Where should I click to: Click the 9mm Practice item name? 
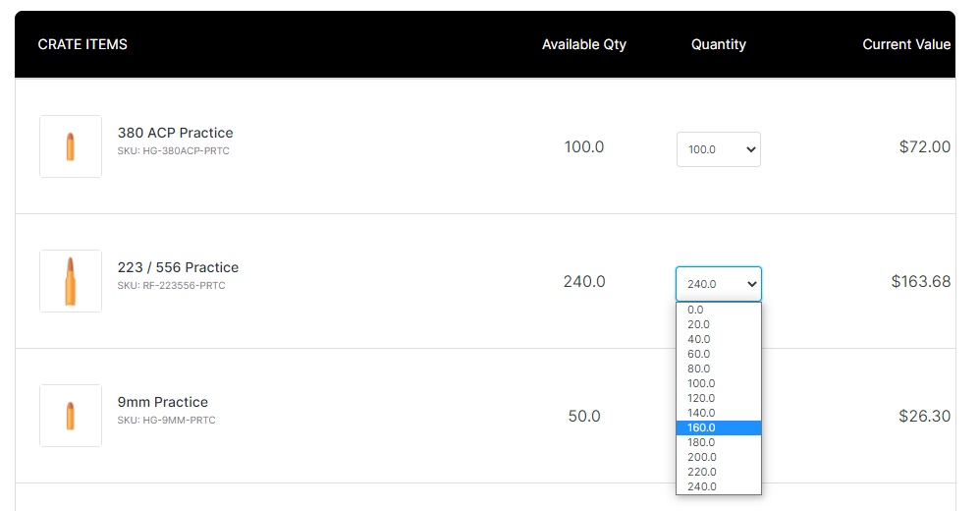pyautogui.click(x=162, y=402)
